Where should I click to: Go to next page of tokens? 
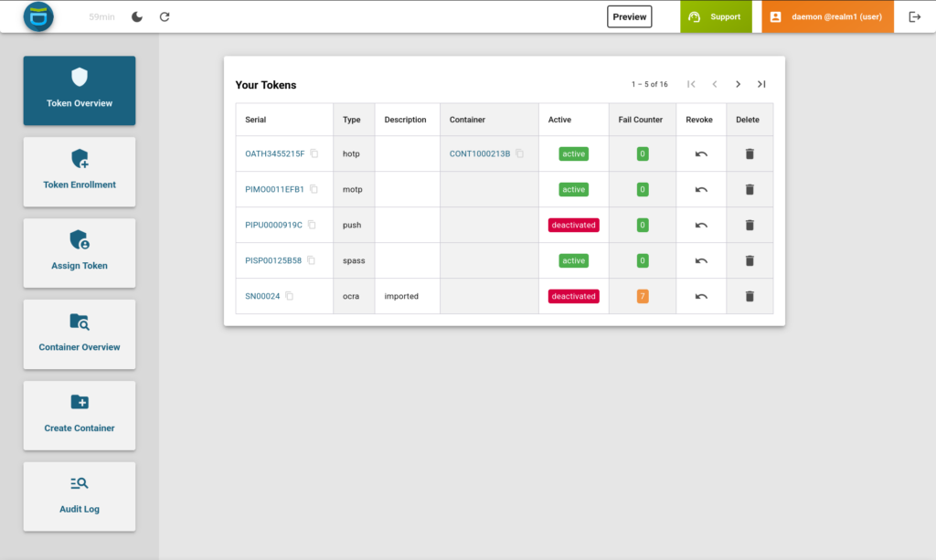click(x=738, y=84)
